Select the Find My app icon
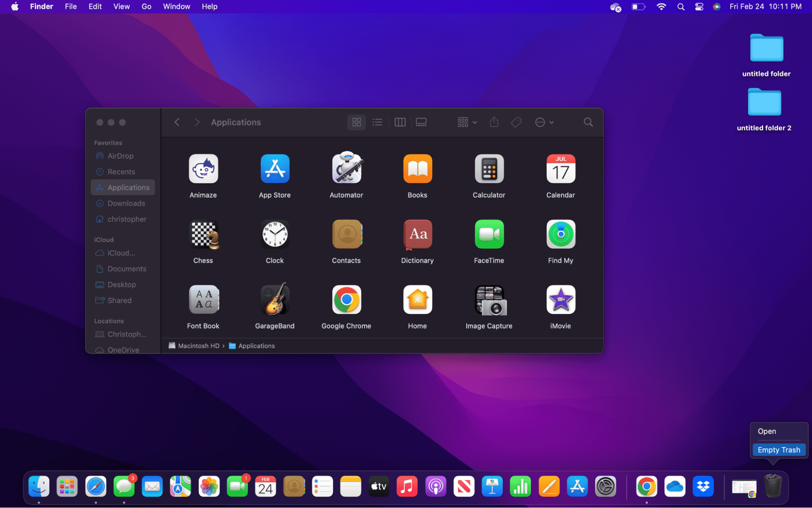Viewport: 812px width, 508px height. click(x=561, y=234)
